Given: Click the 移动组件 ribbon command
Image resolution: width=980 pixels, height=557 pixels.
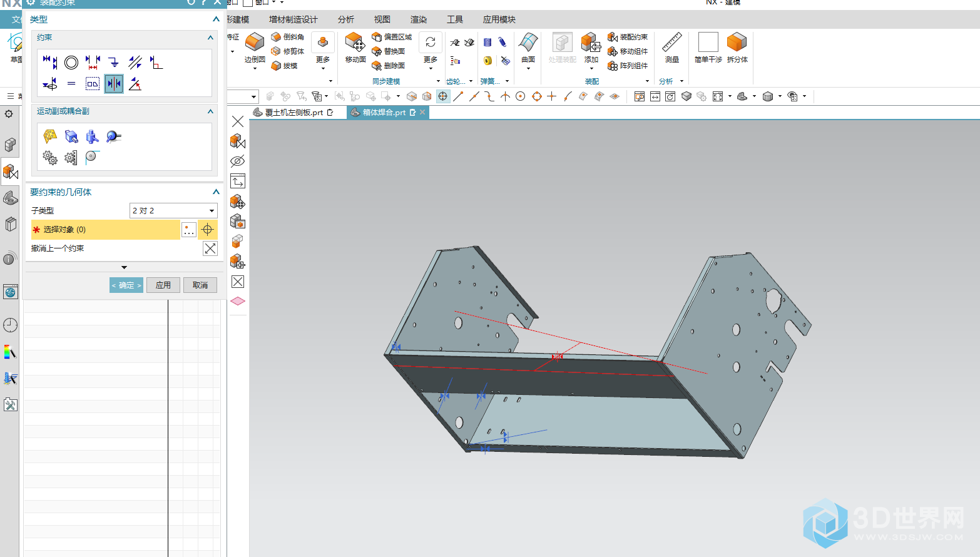Looking at the screenshot, I should [628, 51].
